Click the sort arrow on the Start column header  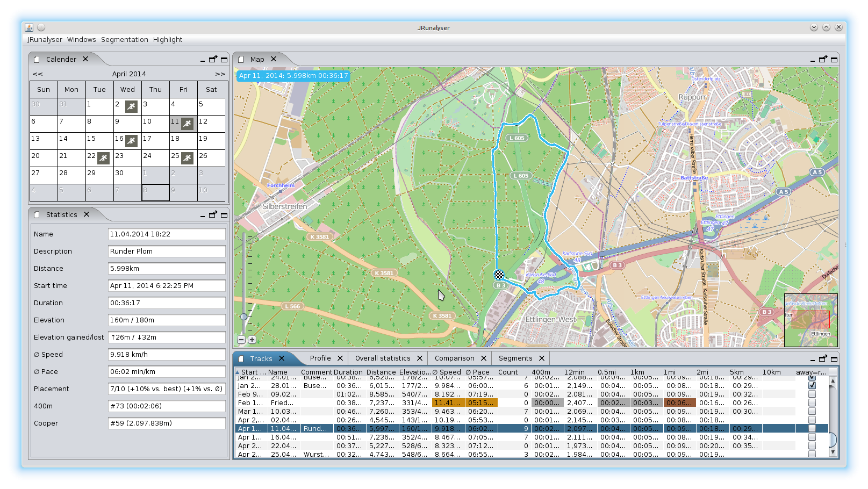238,372
